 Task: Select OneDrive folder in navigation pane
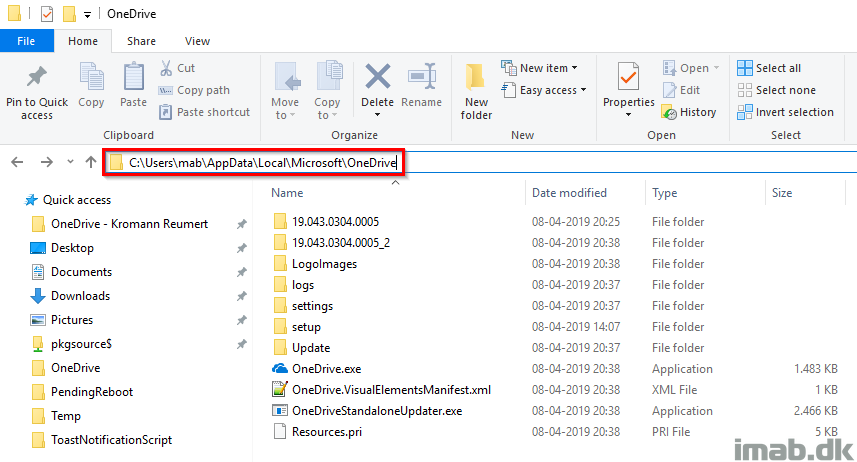[x=66, y=368]
